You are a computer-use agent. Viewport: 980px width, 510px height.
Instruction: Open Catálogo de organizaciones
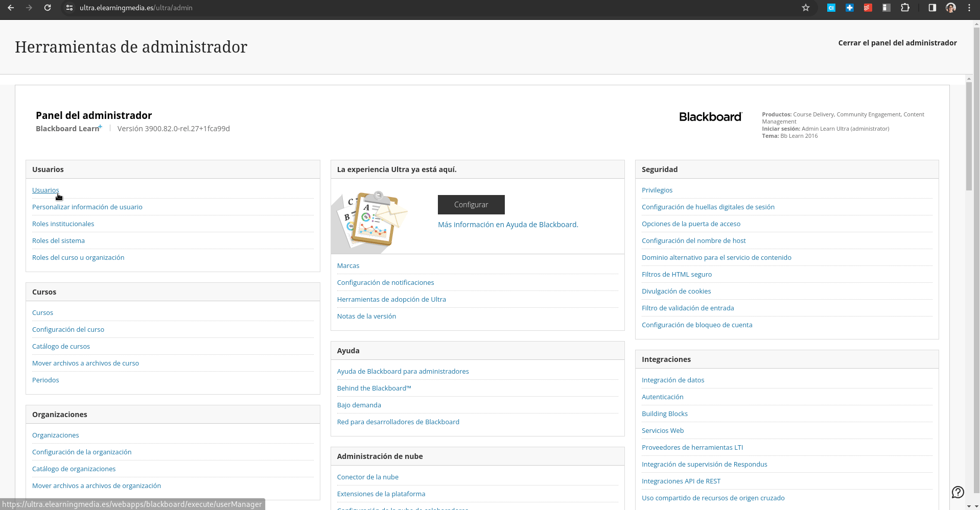[x=74, y=469]
